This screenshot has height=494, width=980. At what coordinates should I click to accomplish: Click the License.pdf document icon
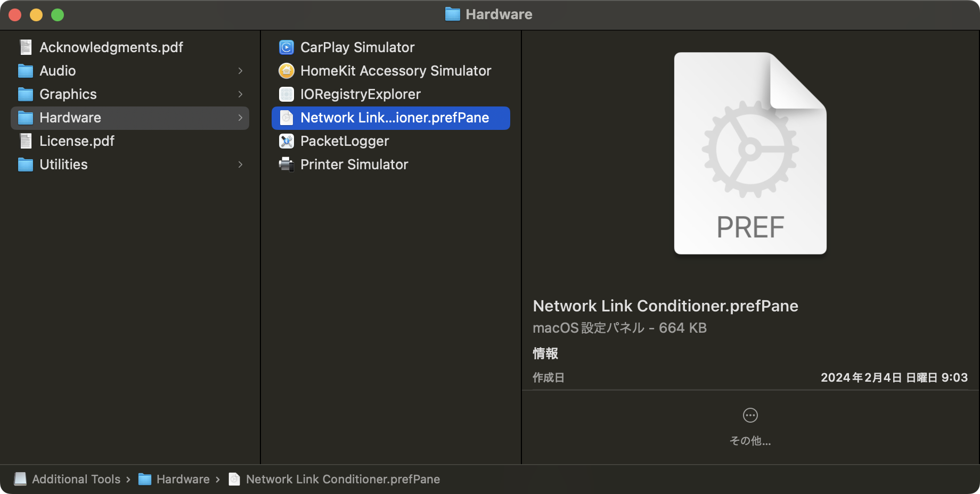pyautogui.click(x=26, y=141)
